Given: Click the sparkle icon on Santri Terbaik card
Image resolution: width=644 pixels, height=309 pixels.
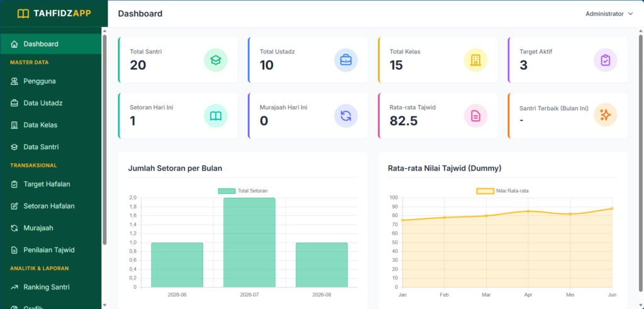Looking at the screenshot, I should (606, 115).
